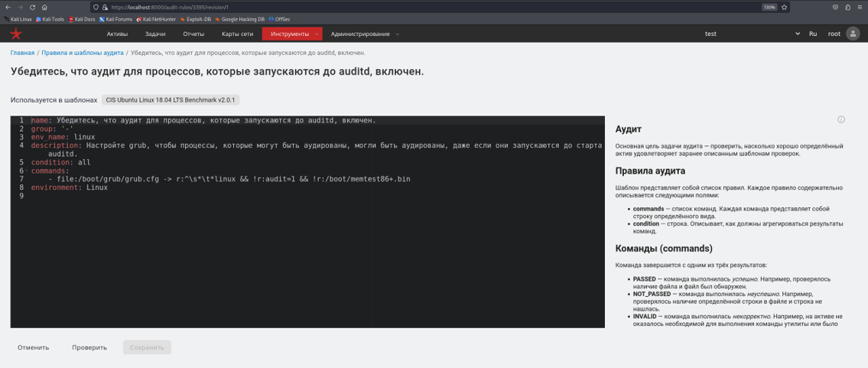The image size is (868, 368).
Task: Click the PASSED result description bullet
Action: 732,283
